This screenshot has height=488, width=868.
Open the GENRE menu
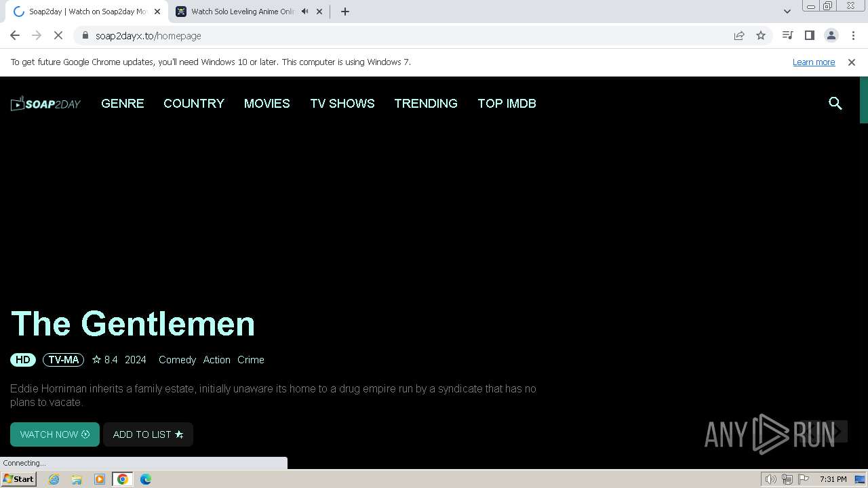click(x=123, y=103)
